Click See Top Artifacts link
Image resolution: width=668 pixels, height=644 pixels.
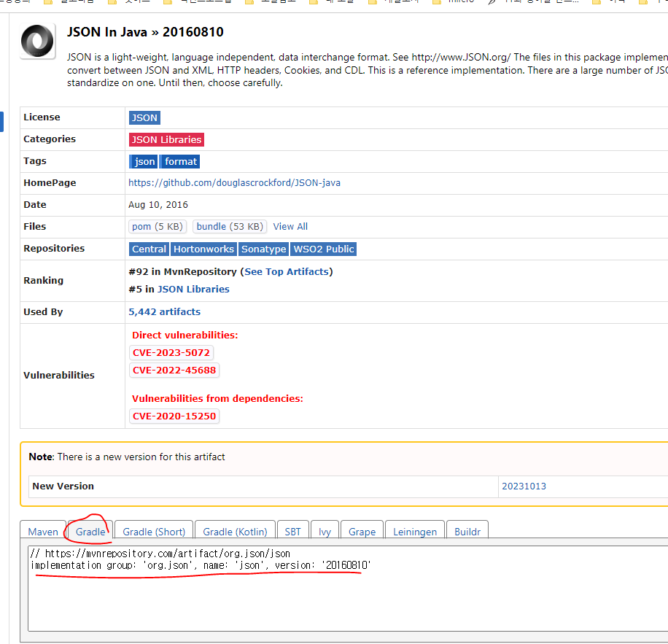[x=287, y=272]
